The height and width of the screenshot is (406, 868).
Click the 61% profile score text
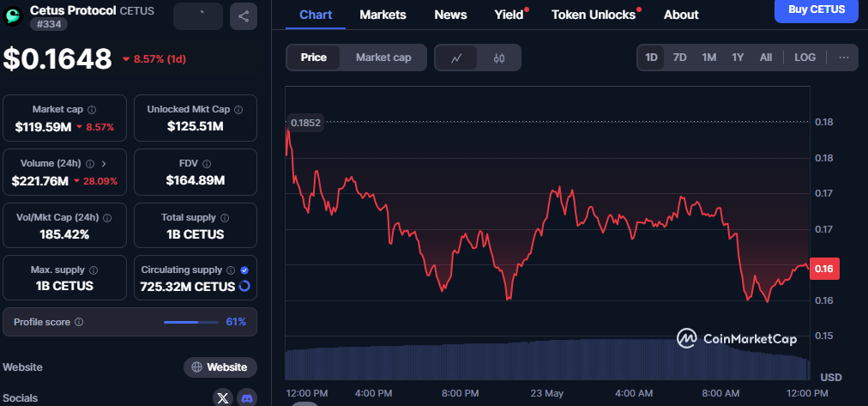[x=236, y=322]
